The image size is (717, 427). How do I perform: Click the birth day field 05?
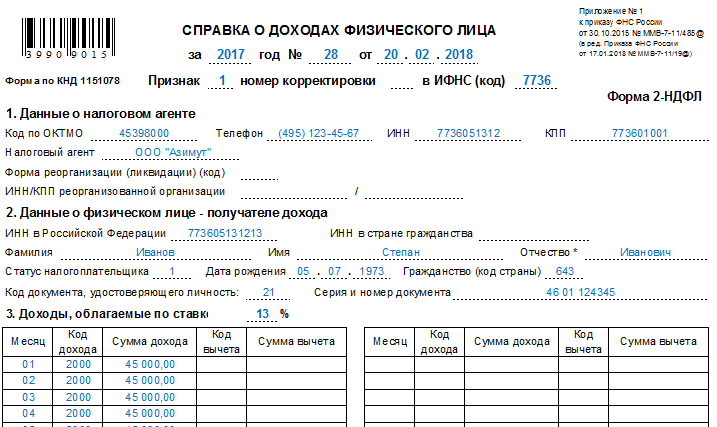click(x=303, y=272)
